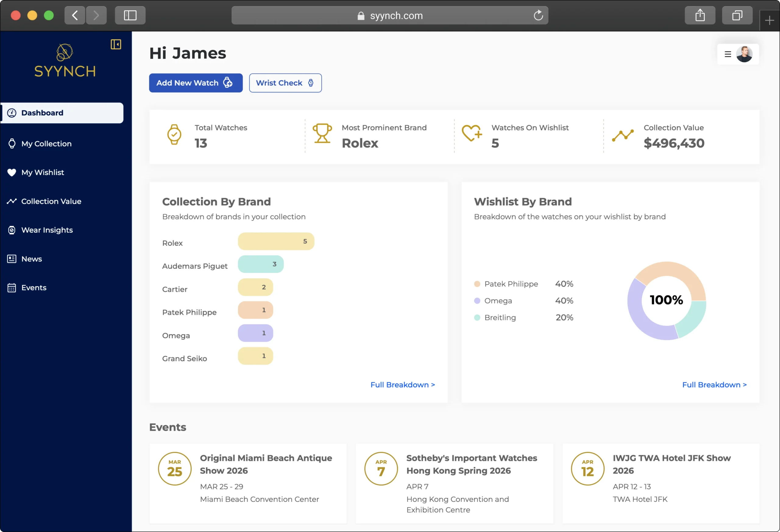Open Full Breakdown for Wishlist By Brand
780x532 pixels.
click(x=714, y=385)
